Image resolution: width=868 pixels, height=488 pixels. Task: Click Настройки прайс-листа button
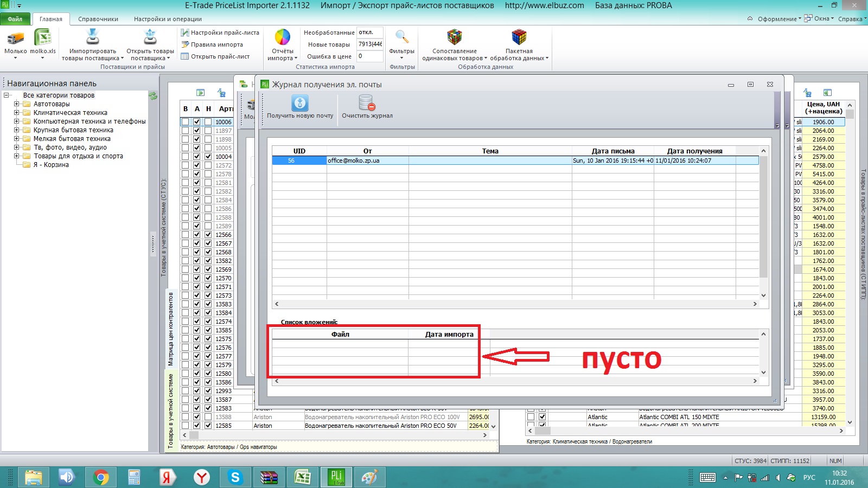220,33
